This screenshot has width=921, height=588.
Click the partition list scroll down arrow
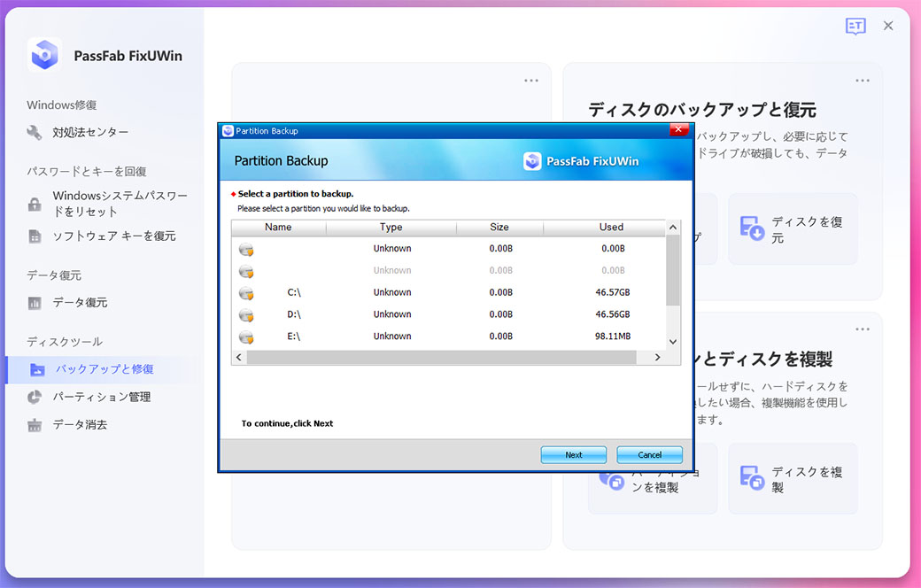coord(673,341)
